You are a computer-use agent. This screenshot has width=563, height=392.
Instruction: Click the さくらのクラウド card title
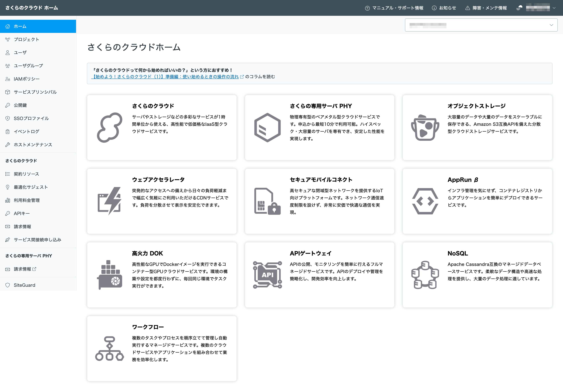click(x=153, y=106)
